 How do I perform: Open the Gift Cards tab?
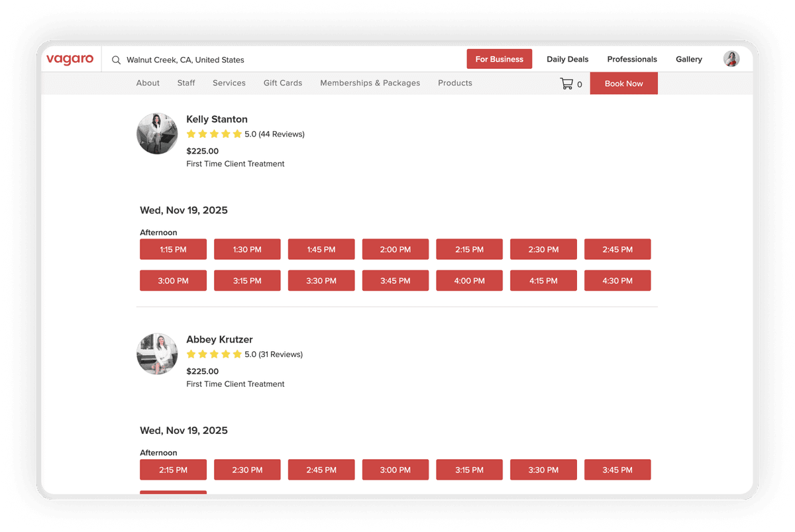click(x=283, y=83)
